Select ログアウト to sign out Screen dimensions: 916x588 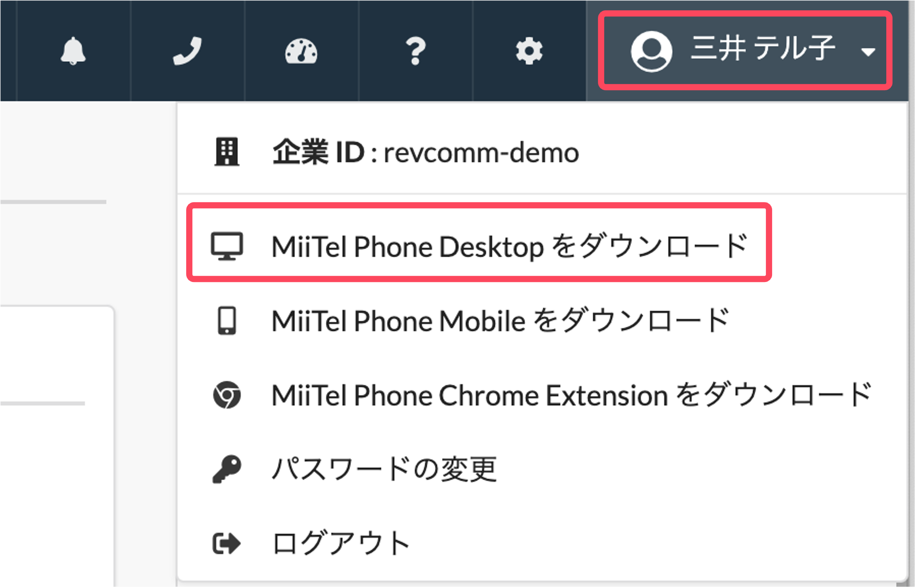(x=341, y=543)
